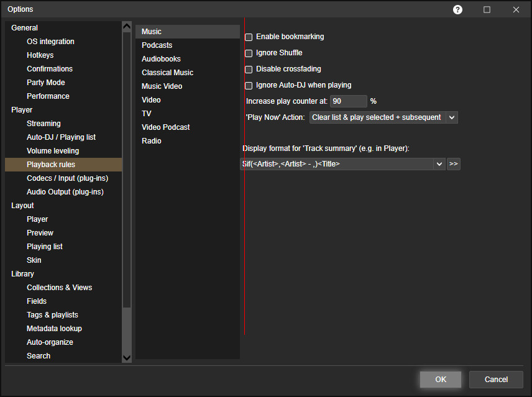Click the help question mark icon
This screenshot has height=397, width=532.
[458, 9]
